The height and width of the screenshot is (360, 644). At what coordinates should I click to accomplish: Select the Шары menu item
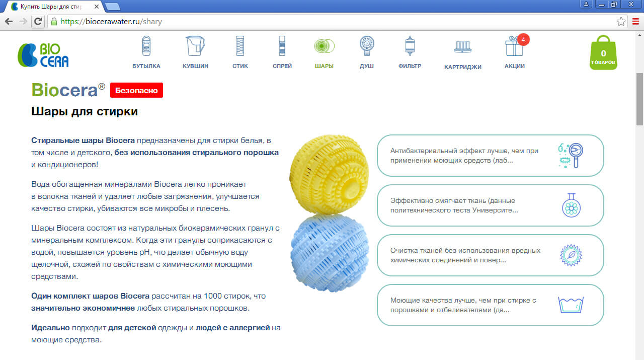click(324, 66)
